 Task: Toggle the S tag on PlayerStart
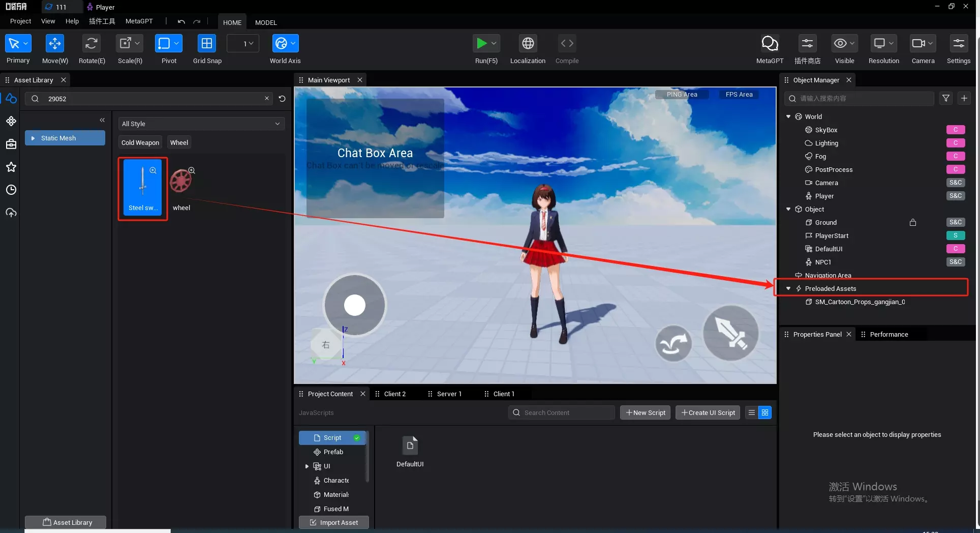[x=956, y=235]
